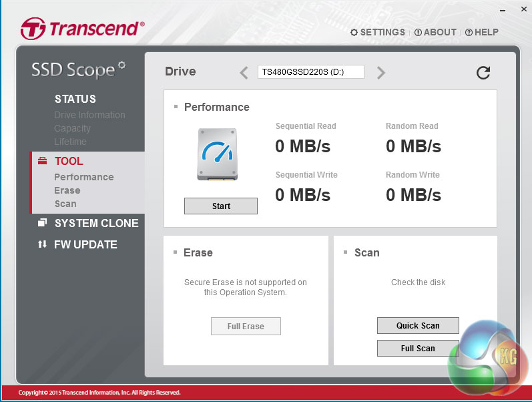
Task: Go to next drive with right chevron
Action: coord(381,73)
